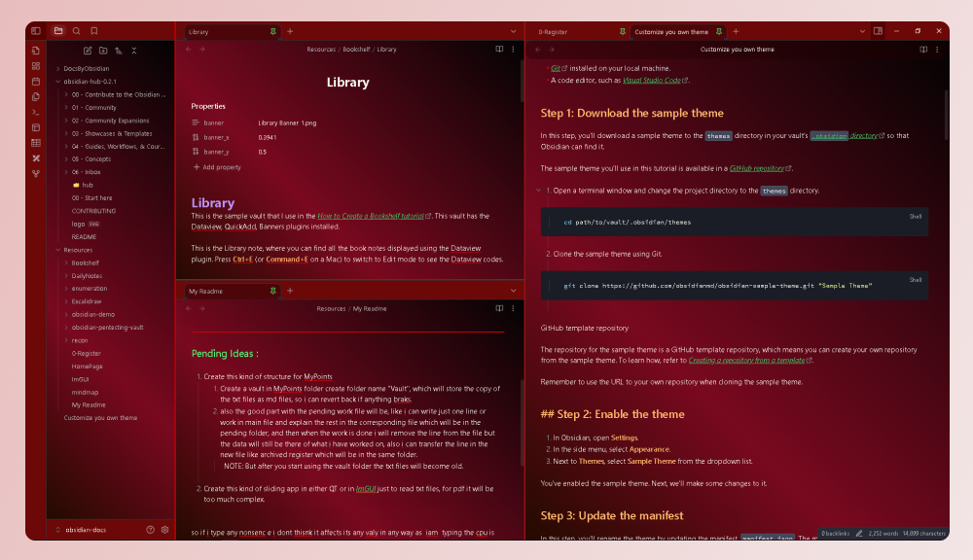This screenshot has width=973, height=560.
Task: Open more options in My Readme pane
Action: [x=513, y=308]
